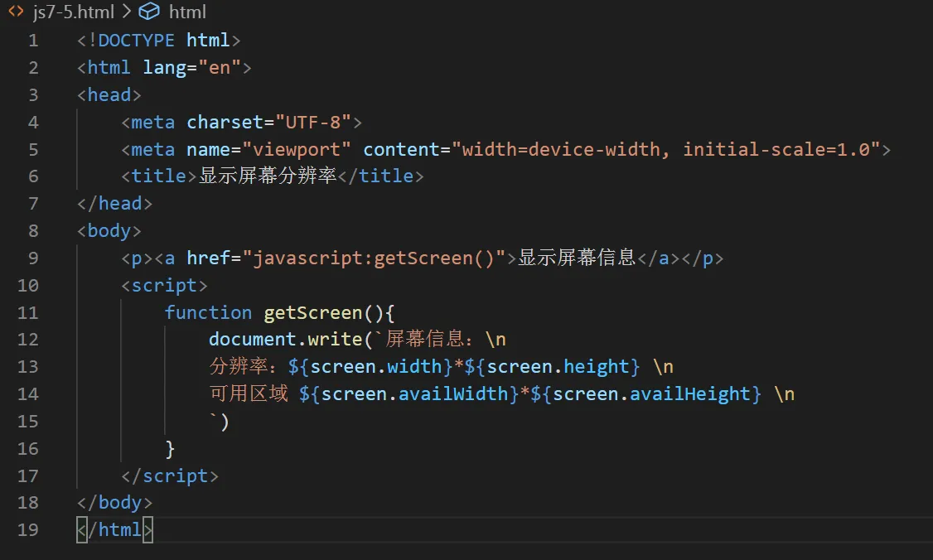933x560 pixels.
Task: Click the 分辨率 text on line 13
Action: 239,367
